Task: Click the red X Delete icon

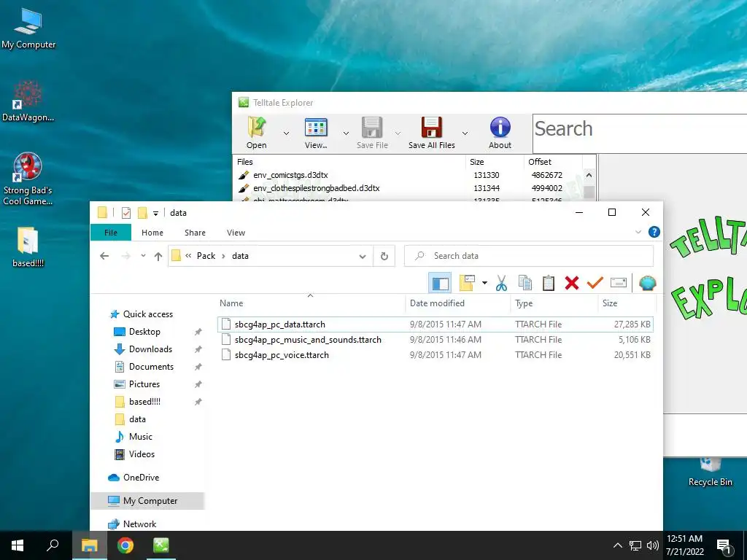Action: 572,284
